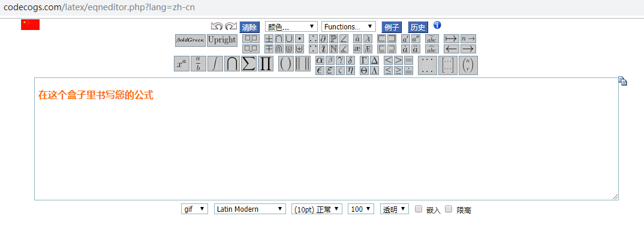644x234 pixels.
Task: Change the 100 resolution dropdown
Action: coord(361,209)
